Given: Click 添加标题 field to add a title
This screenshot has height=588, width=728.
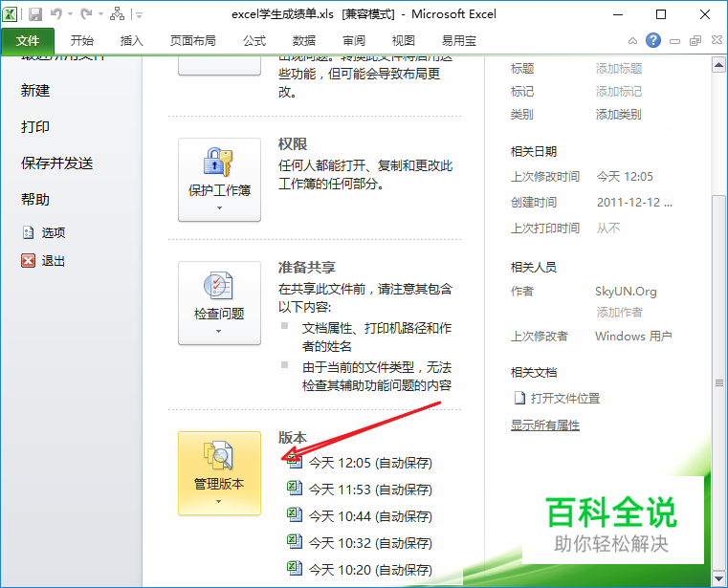Looking at the screenshot, I should pos(618,69).
